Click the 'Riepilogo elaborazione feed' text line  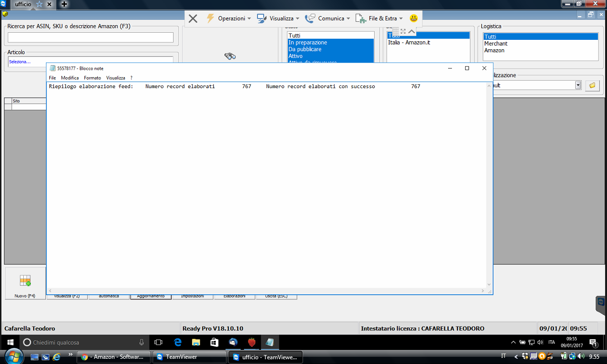(x=234, y=87)
